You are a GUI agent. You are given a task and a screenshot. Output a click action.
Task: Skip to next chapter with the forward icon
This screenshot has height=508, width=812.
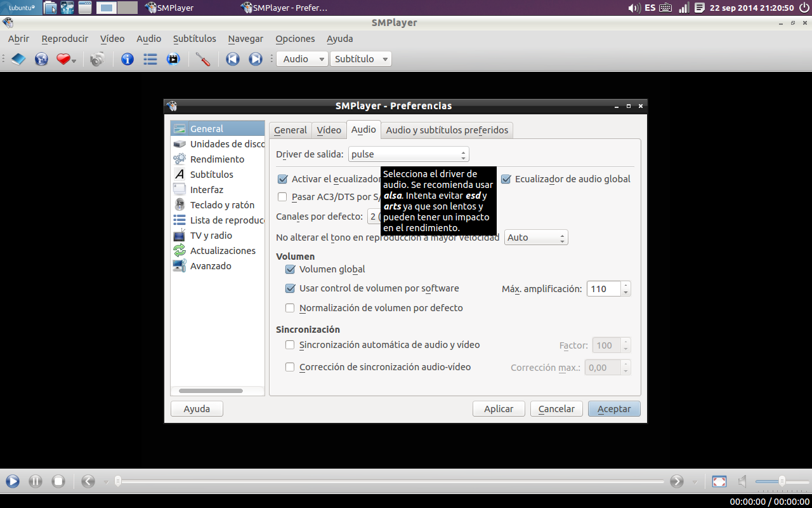pos(255,58)
